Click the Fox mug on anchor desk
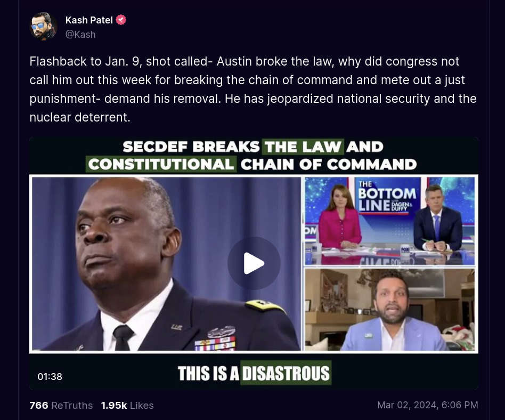The image size is (505, 420). pyautogui.click(x=405, y=250)
